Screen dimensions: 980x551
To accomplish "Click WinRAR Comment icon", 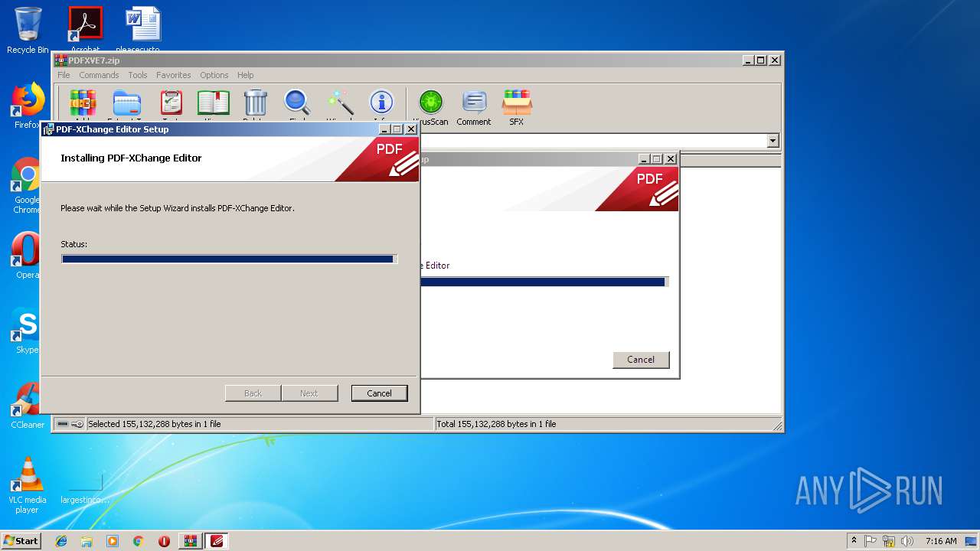I will (474, 103).
